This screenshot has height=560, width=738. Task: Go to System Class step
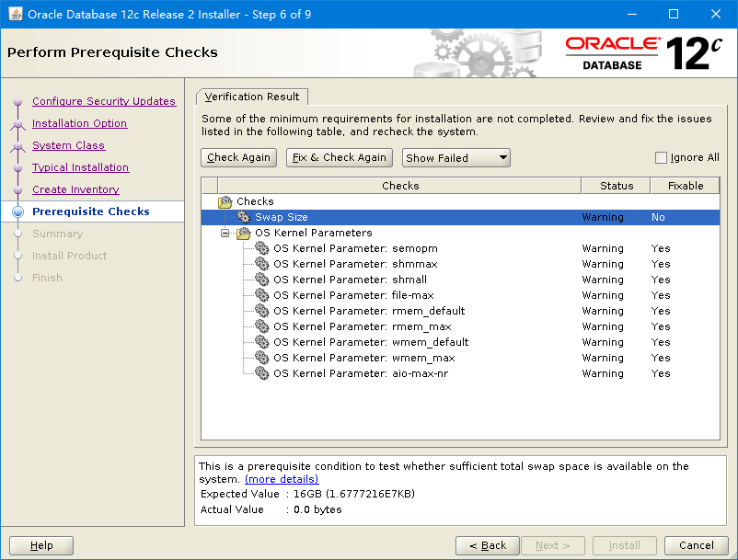tap(69, 145)
